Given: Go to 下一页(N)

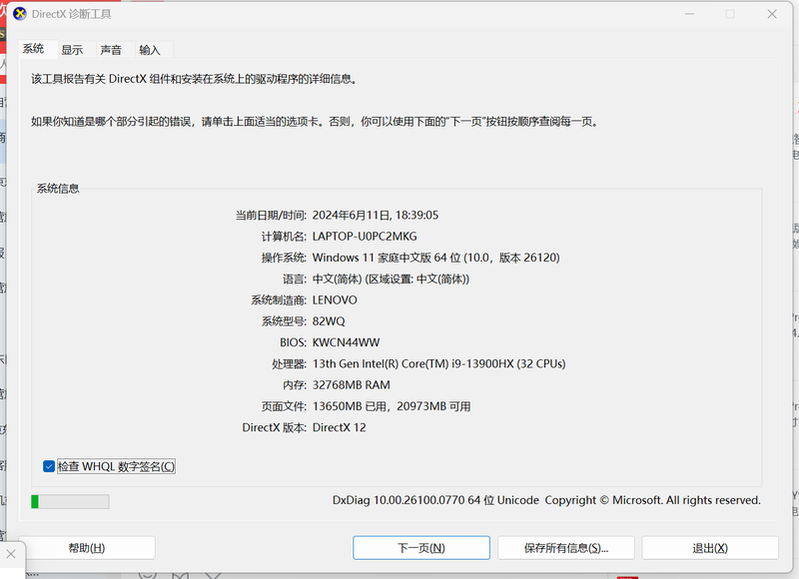Looking at the screenshot, I should pos(421,548).
